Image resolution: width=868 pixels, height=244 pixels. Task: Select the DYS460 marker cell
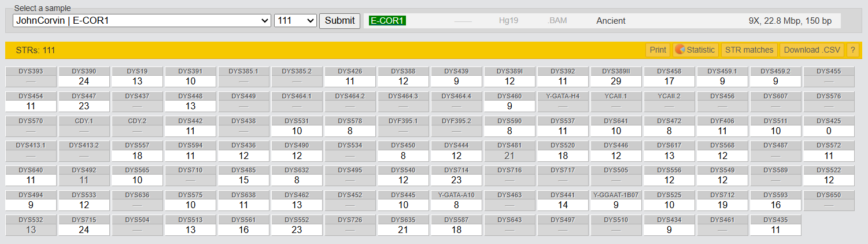pos(509,102)
